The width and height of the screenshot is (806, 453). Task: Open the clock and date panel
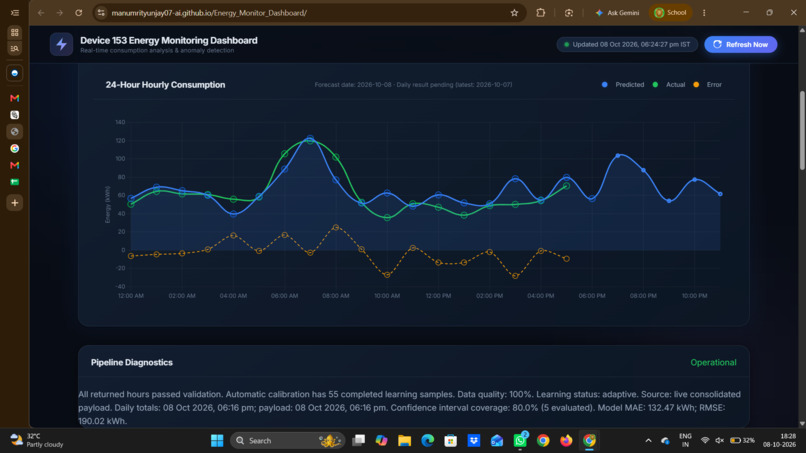tap(779, 441)
